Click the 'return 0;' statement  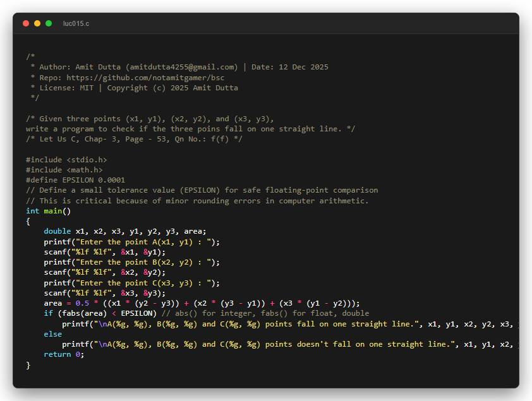coord(64,354)
